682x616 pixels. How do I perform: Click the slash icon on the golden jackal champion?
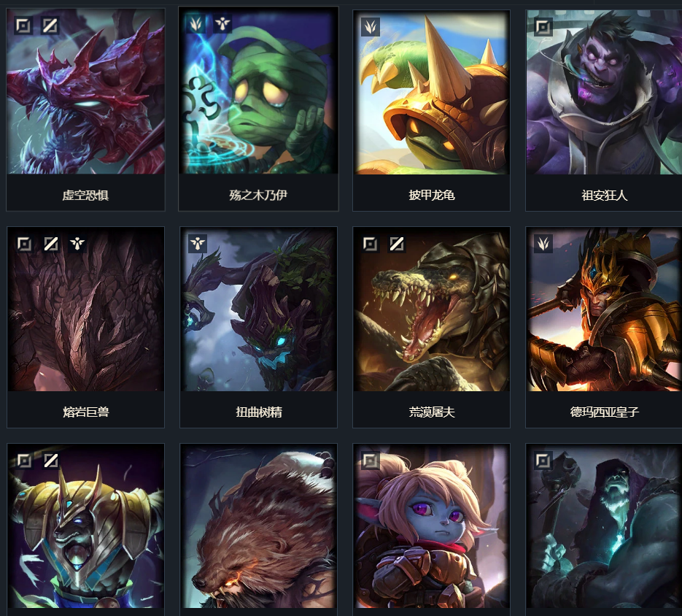point(51,460)
